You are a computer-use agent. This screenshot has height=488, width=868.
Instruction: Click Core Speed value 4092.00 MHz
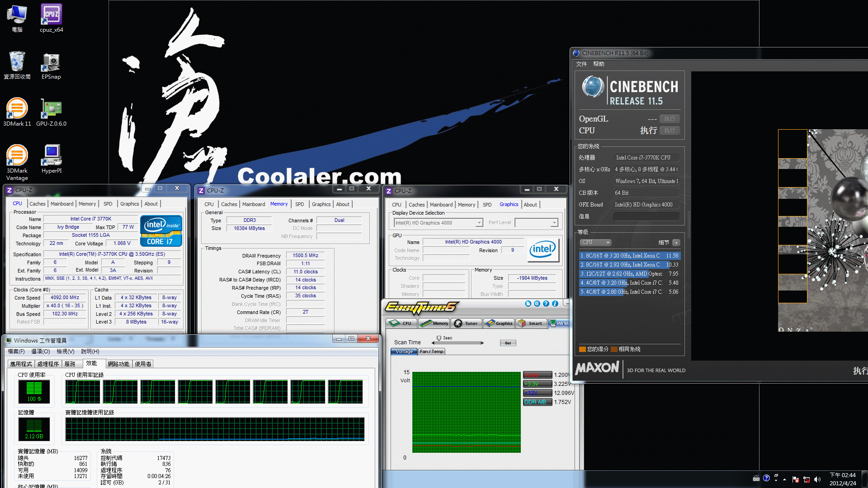click(x=65, y=298)
